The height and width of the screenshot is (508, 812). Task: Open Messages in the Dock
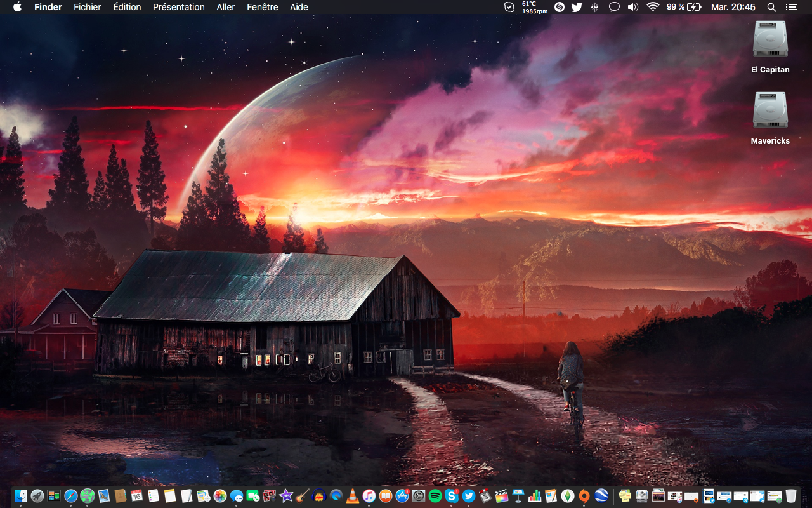237,496
